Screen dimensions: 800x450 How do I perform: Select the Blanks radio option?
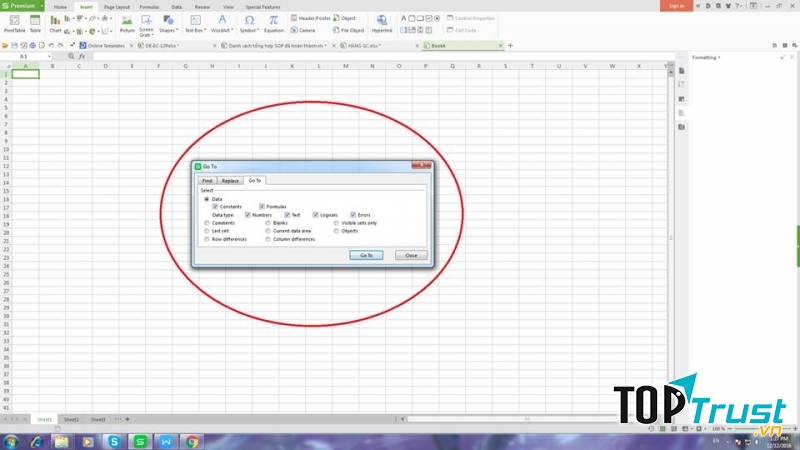tap(268, 223)
